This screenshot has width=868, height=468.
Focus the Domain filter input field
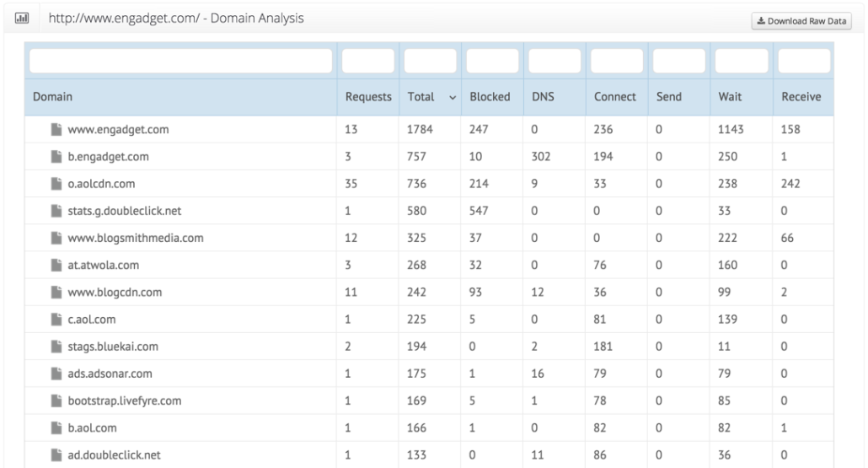[x=180, y=61]
